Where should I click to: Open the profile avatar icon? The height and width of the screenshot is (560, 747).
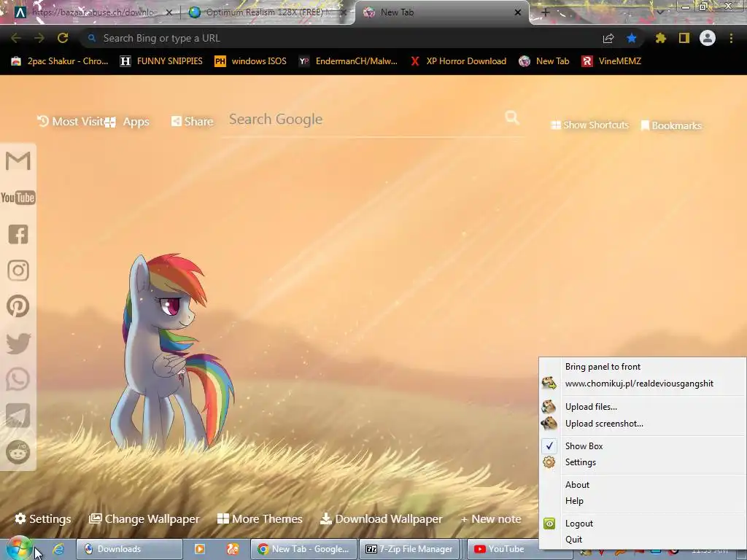point(708,38)
